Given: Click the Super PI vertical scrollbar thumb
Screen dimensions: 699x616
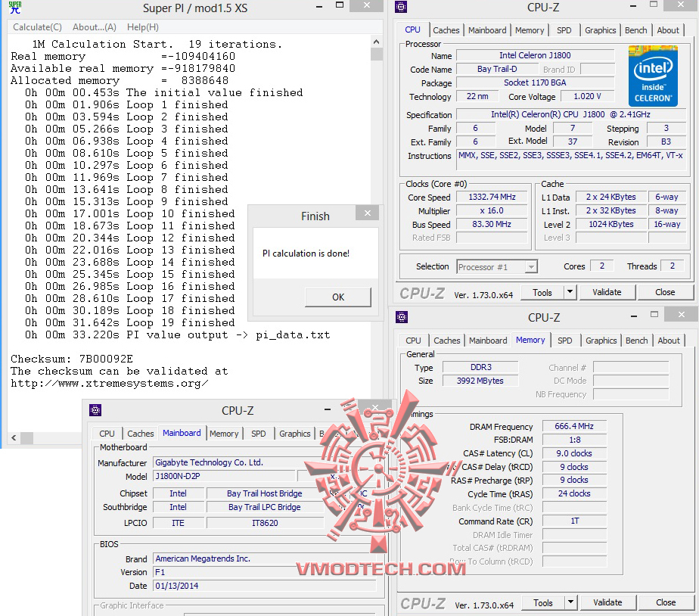Looking at the screenshot, I should [376, 54].
